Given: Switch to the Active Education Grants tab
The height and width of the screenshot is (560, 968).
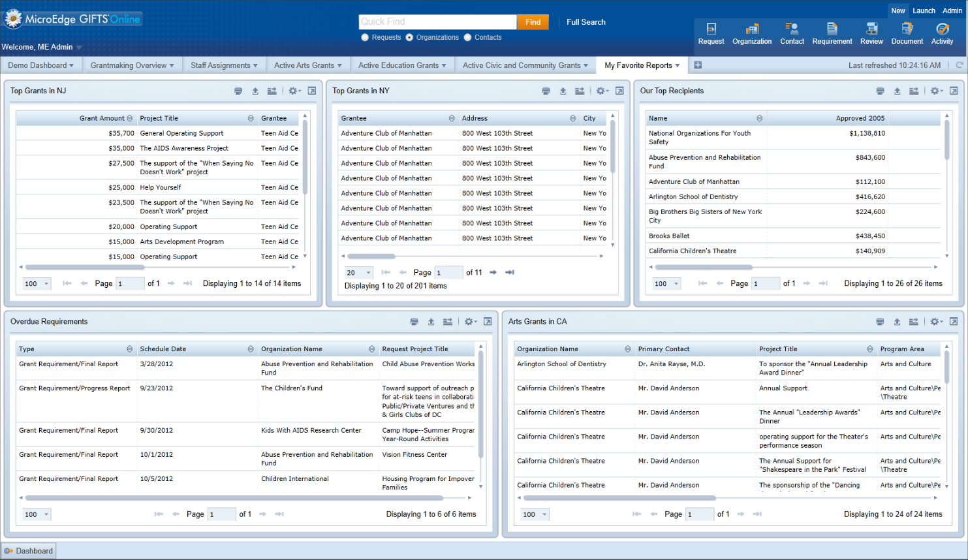Looking at the screenshot, I should pyautogui.click(x=401, y=65).
